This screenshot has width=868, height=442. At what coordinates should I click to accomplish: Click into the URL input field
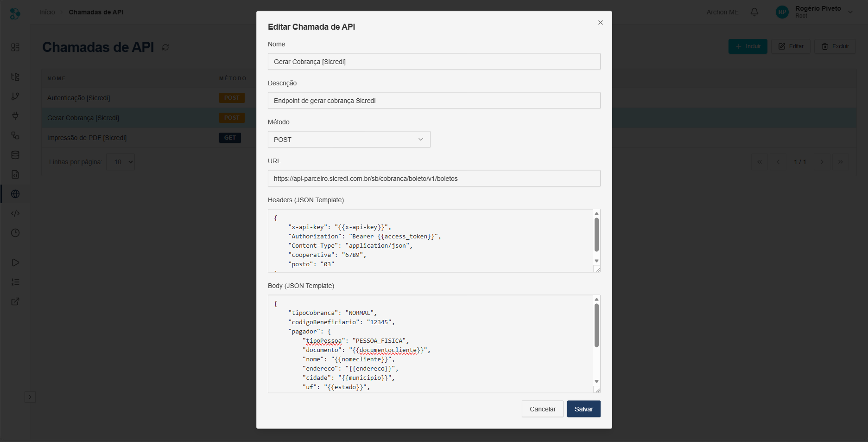tap(434, 179)
